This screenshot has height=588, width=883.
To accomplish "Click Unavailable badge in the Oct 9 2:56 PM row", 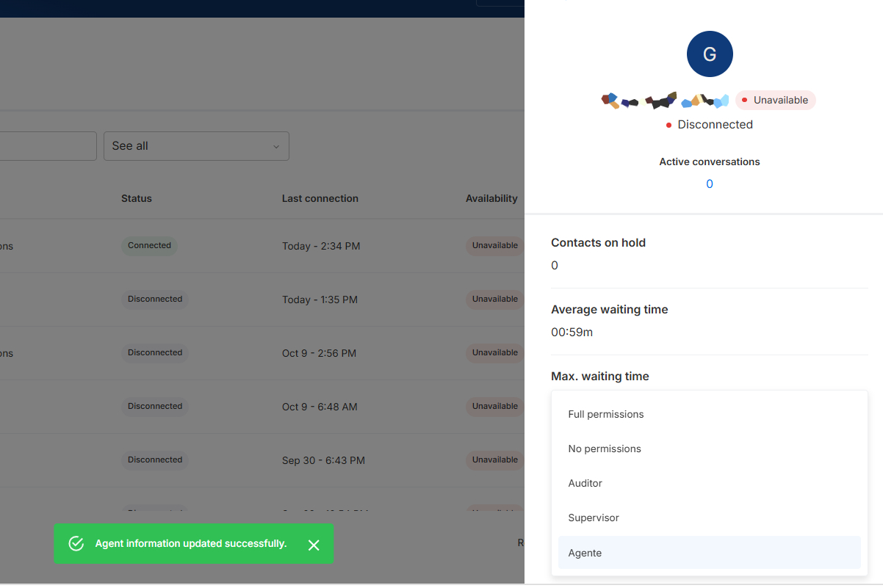I will click(495, 353).
